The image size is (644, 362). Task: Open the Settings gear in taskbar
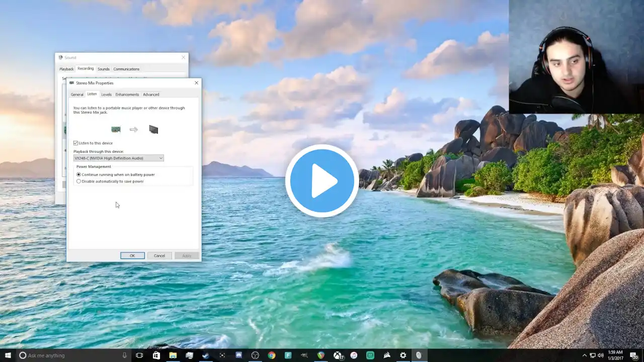coord(403,355)
